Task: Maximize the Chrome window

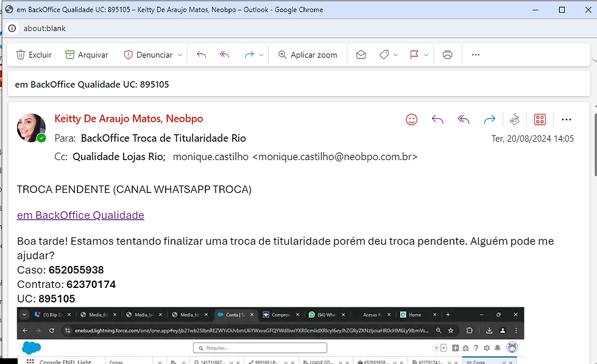Action: point(562,10)
